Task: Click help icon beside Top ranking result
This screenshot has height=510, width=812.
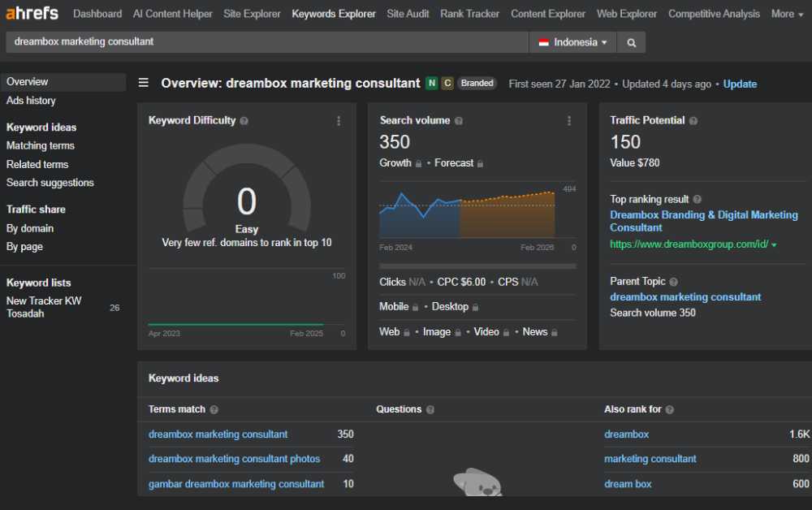Action: click(697, 199)
